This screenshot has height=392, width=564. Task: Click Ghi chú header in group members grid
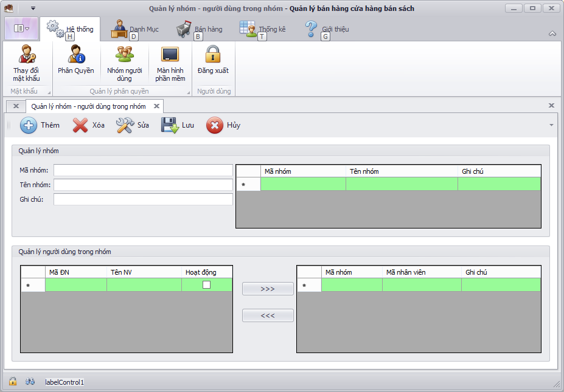[x=501, y=272]
